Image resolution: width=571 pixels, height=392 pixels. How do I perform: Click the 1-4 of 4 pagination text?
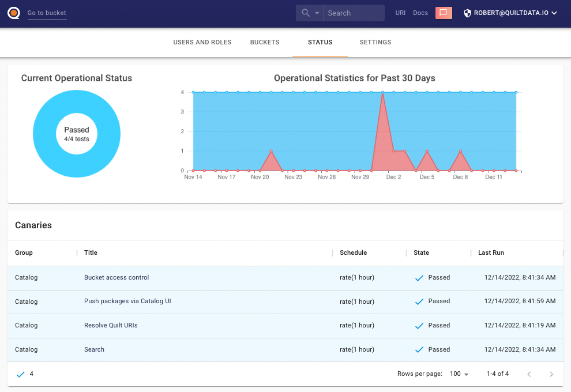(x=497, y=374)
